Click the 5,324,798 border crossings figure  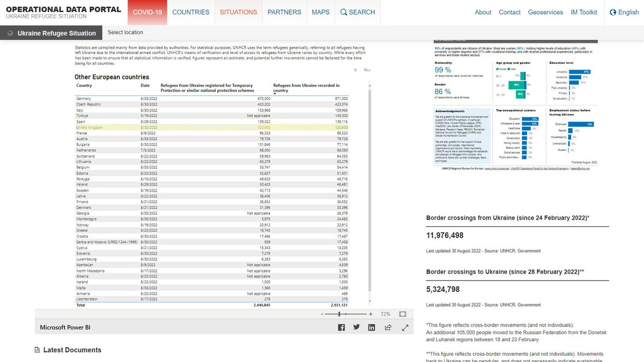coord(443,289)
